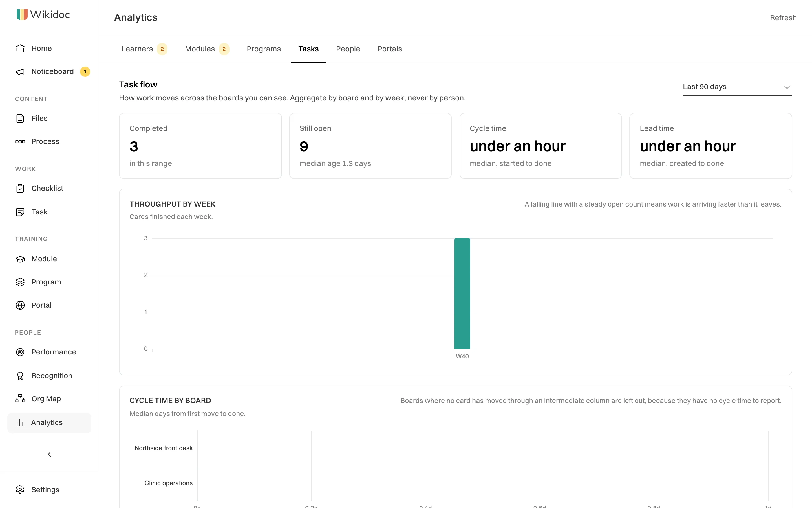Click the Task flow heading
This screenshot has height=508, width=812.
point(138,85)
